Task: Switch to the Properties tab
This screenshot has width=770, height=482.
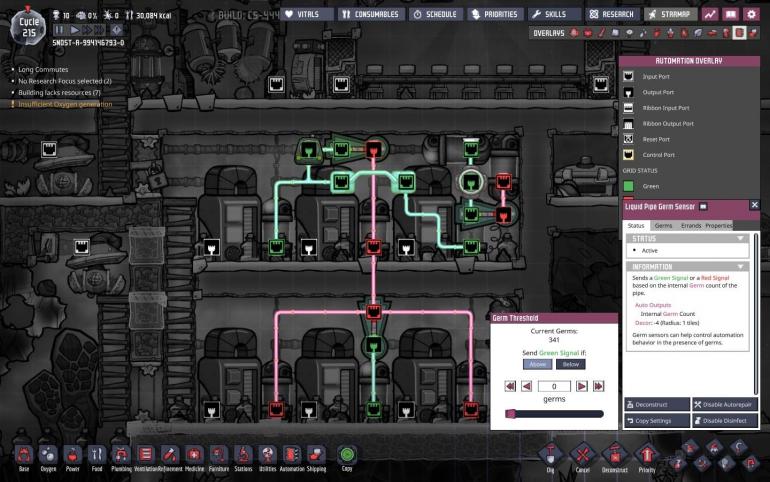Action: (718, 225)
